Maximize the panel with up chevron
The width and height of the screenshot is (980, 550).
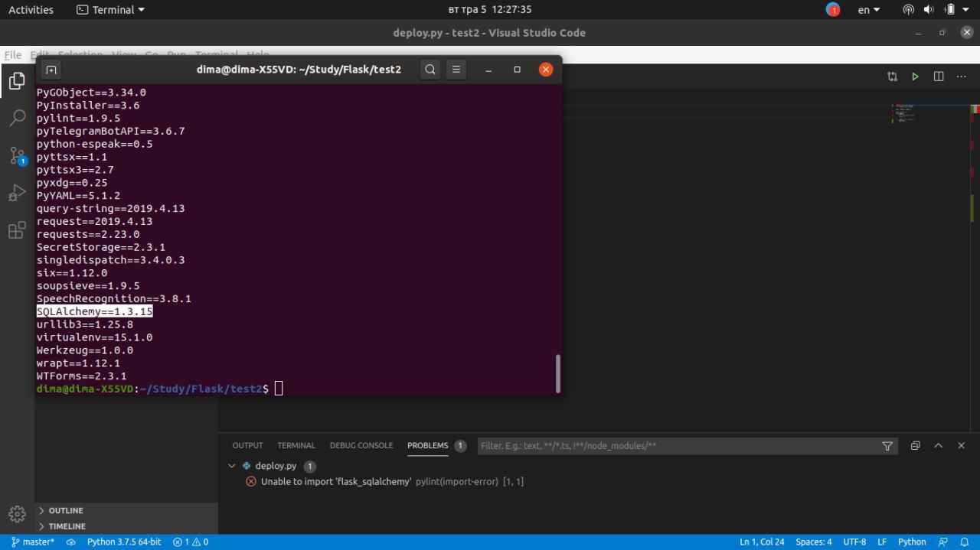pos(939,445)
